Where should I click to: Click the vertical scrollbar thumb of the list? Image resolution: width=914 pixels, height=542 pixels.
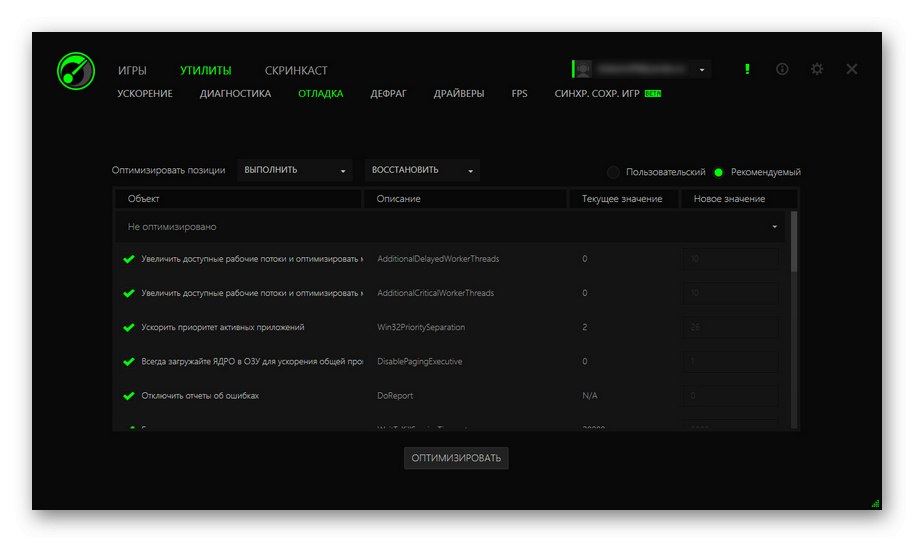pyautogui.click(x=793, y=241)
